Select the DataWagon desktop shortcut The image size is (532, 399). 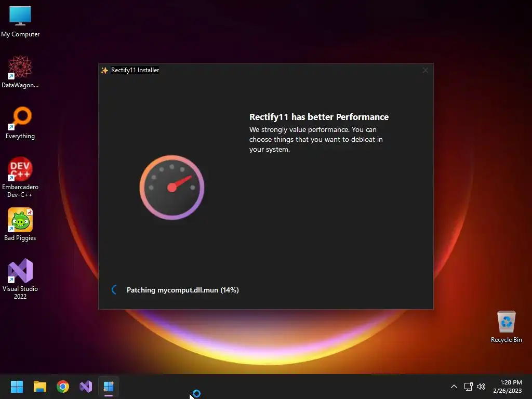tap(20, 72)
